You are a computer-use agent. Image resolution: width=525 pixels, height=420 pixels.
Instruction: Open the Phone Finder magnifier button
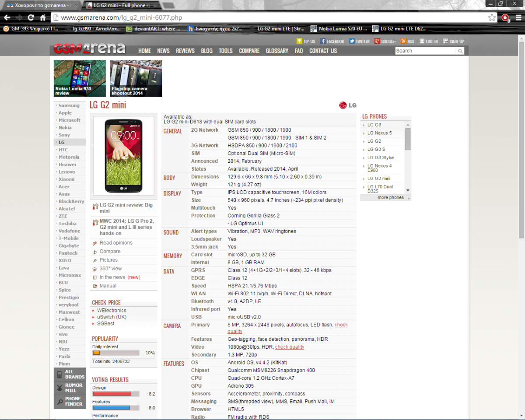70,401
